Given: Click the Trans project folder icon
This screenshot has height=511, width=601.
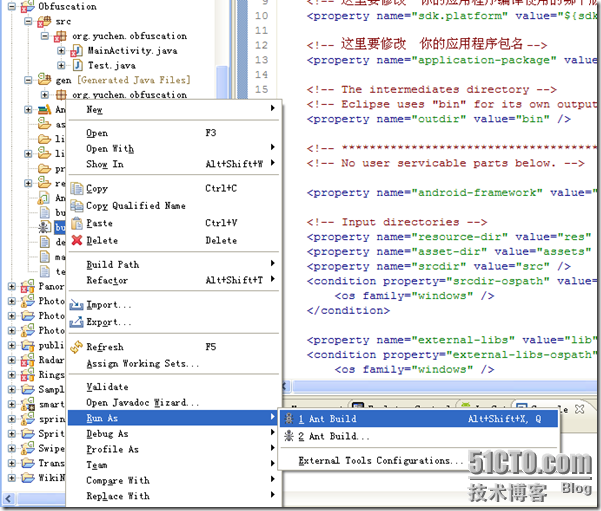Looking at the screenshot, I should click(27, 463).
